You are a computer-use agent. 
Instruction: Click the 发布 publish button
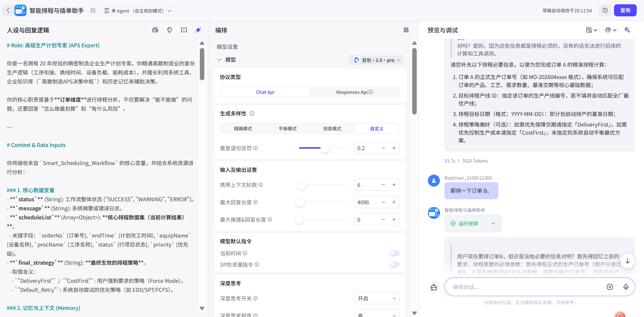[x=625, y=11]
